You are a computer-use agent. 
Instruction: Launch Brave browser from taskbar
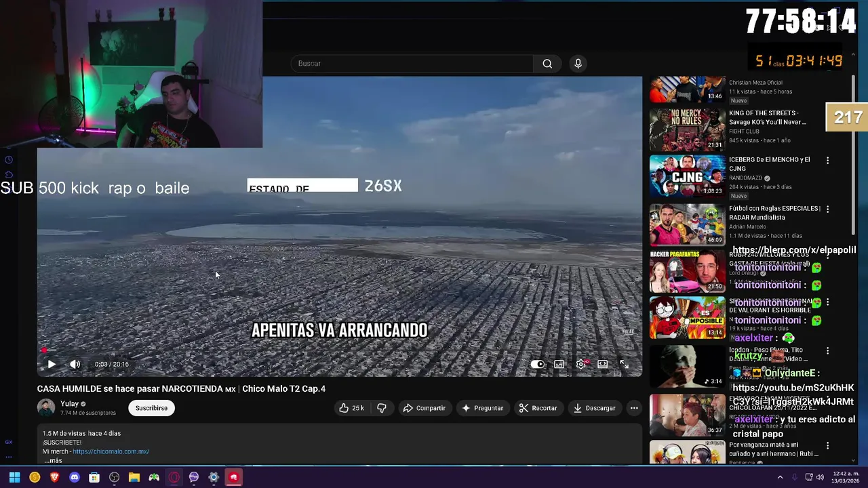tap(55, 477)
